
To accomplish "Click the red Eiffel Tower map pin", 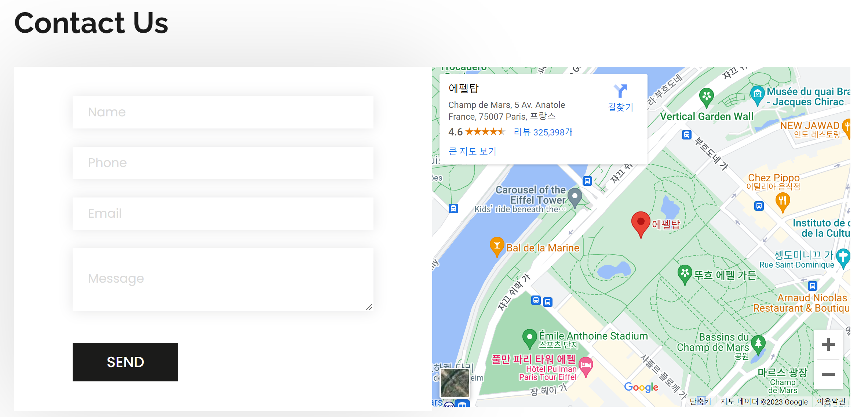I will click(641, 223).
